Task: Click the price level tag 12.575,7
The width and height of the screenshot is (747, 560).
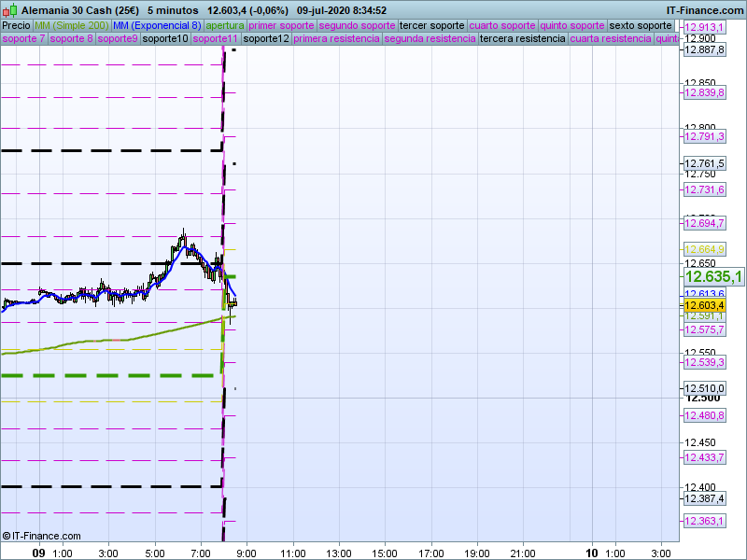Action: click(x=705, y=329)
